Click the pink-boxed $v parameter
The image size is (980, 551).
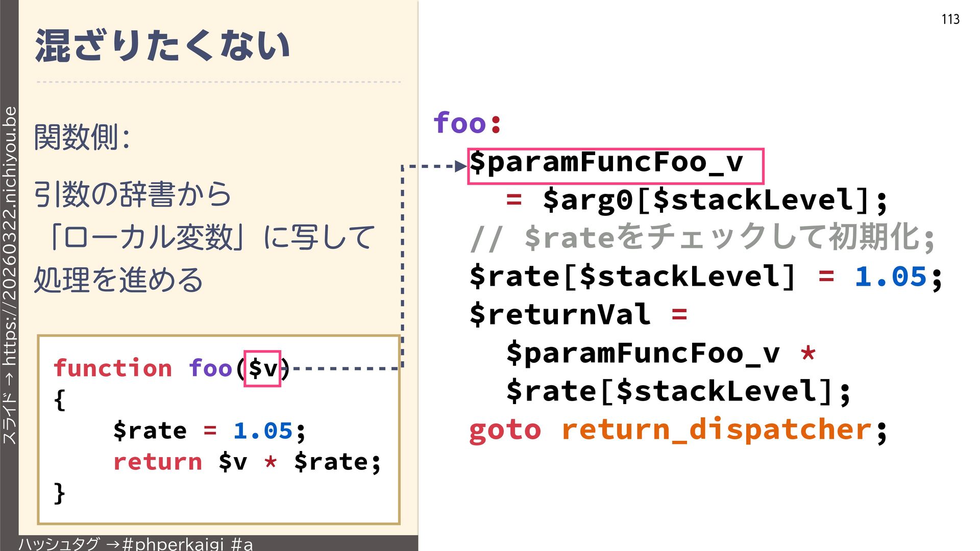coord(262,368)
